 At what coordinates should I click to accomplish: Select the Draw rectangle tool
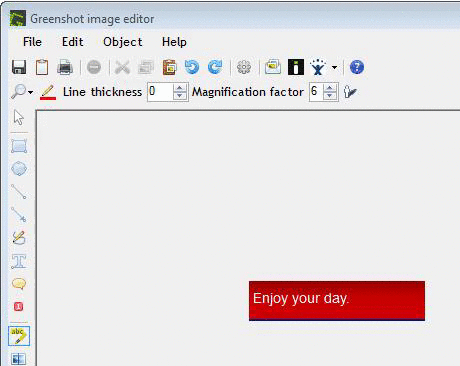(x=19, y=146)
